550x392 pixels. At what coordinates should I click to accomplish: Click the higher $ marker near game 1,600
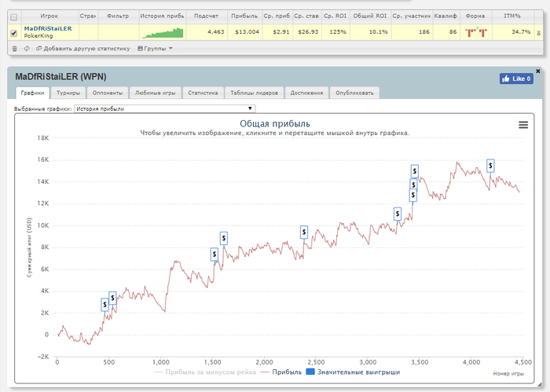(223, 238)
